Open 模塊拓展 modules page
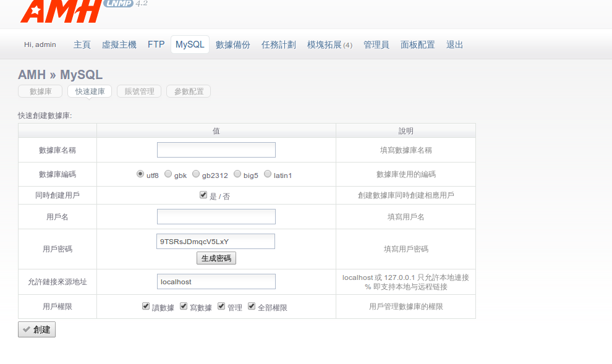The height and width of the screenshot is (364, 612). pos(329,44)
